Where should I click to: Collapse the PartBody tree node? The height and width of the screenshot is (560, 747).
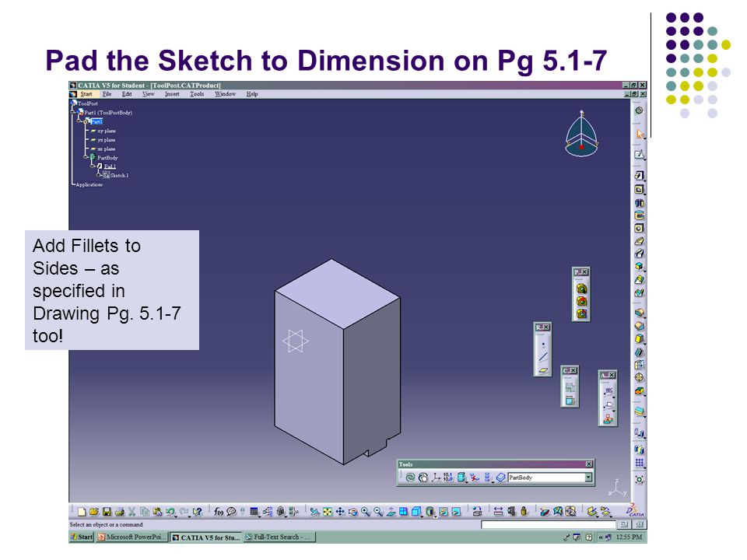pos(86,158)
